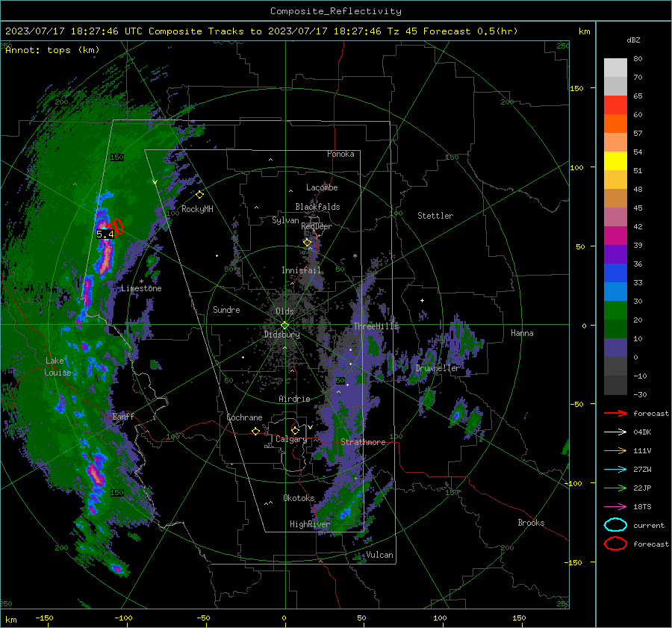Screen dimensions: 672x628
Task: Click the RockyMH label
Action: click(x=197, y=209)
